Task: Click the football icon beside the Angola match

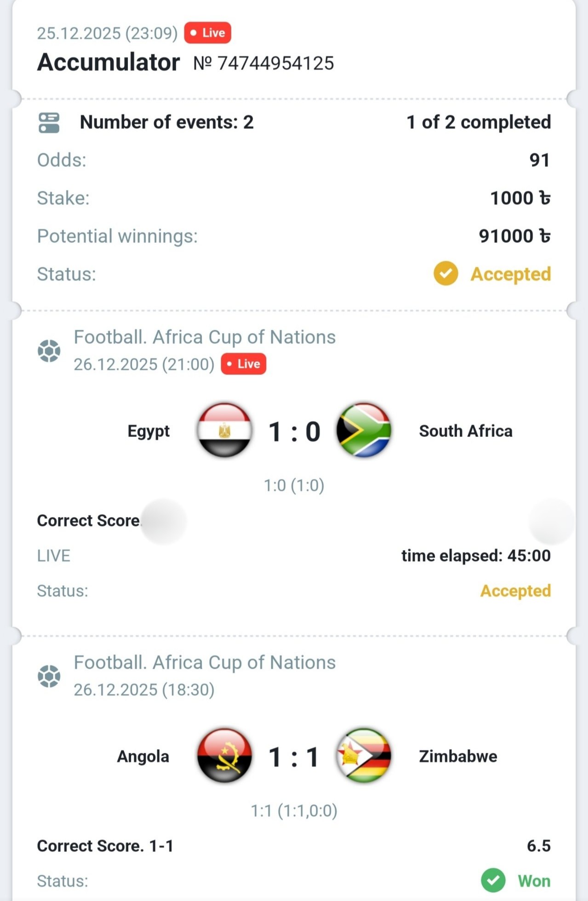Action: point(49,676)
